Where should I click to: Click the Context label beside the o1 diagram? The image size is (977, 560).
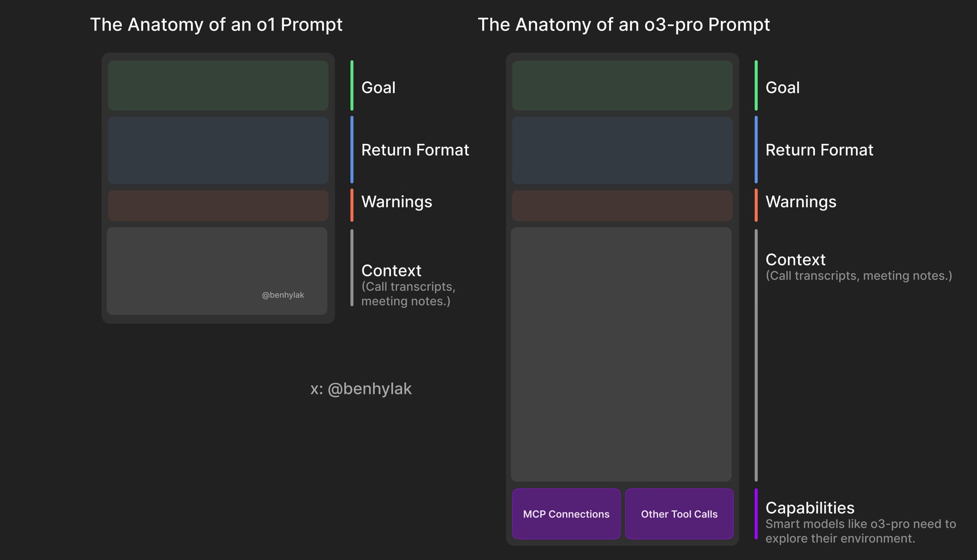pyautogui.click(x=391, y=270)
